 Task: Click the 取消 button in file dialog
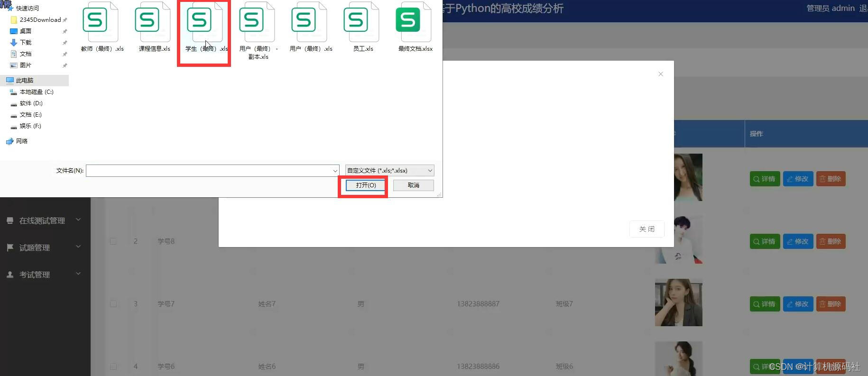(x=413, y=185)
